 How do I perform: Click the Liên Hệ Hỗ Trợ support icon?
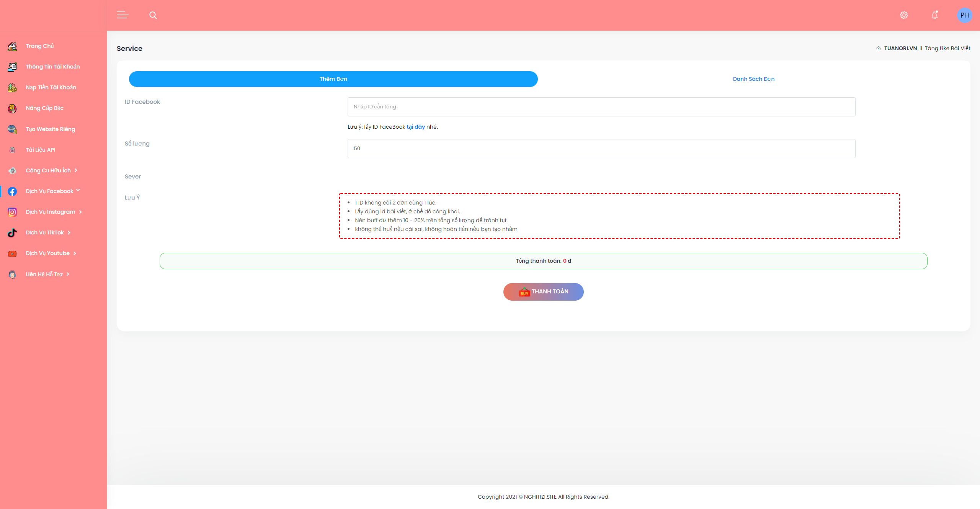[x=12, y=275]
